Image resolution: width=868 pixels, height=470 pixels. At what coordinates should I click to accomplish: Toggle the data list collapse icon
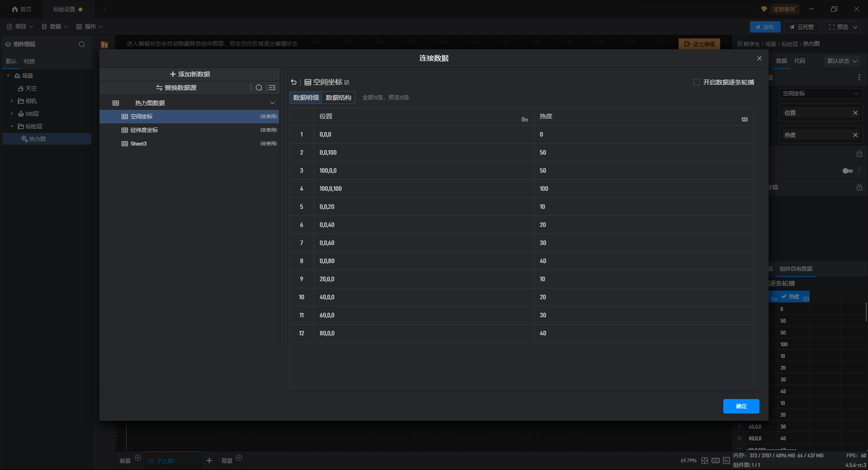click(272, 88)
